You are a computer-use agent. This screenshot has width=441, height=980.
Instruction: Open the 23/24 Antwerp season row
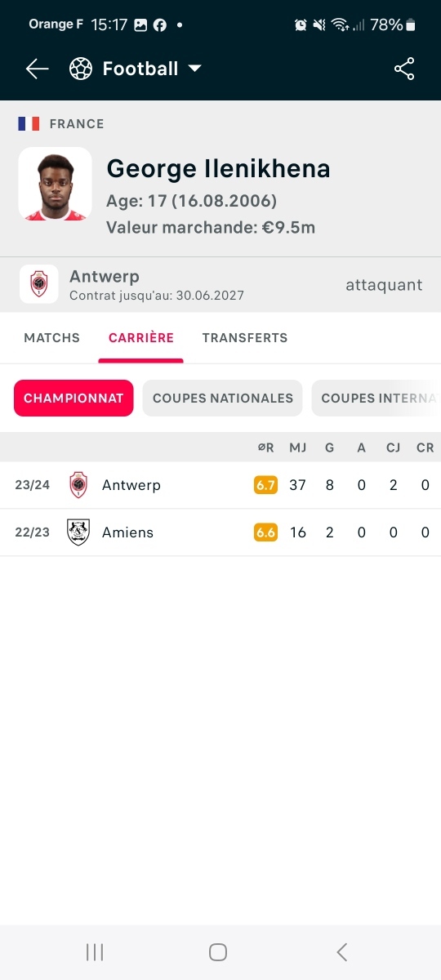[x=220, y=485]
